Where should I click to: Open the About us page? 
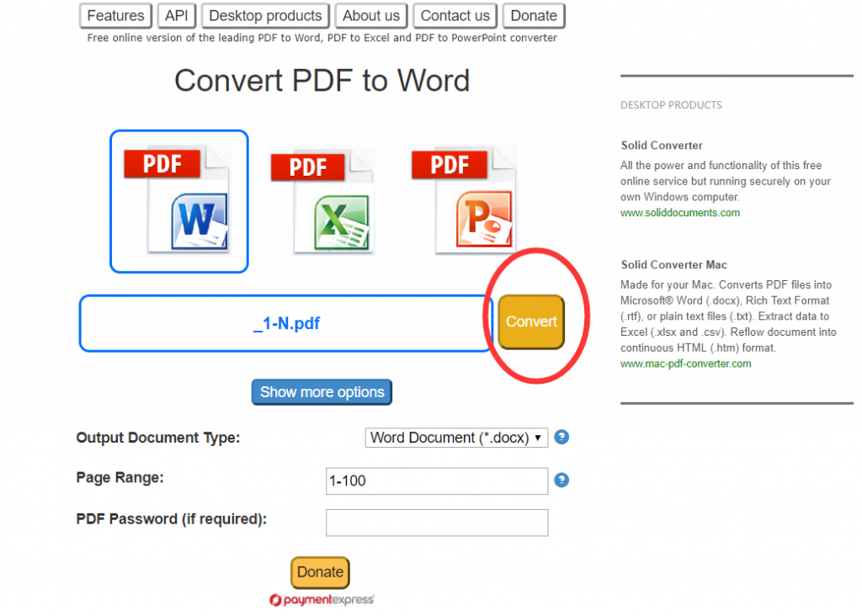pyautogui.click(x=371, y=15)
